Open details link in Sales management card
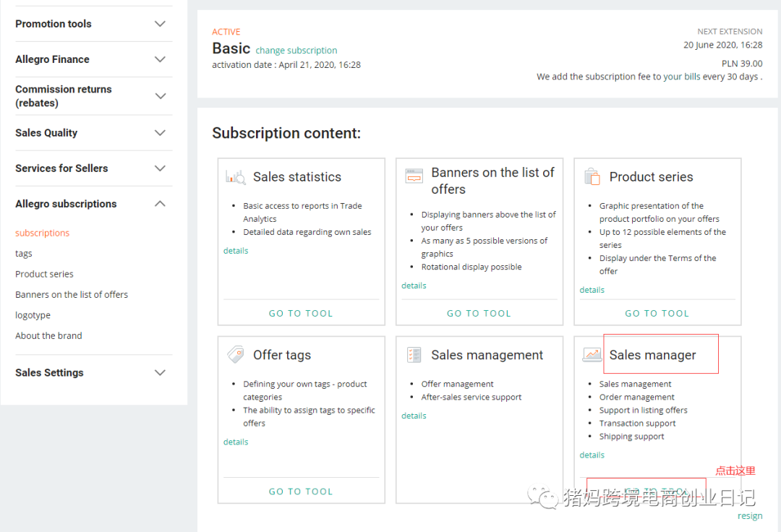This screenshot has width=781, height=532. (414, 416)
